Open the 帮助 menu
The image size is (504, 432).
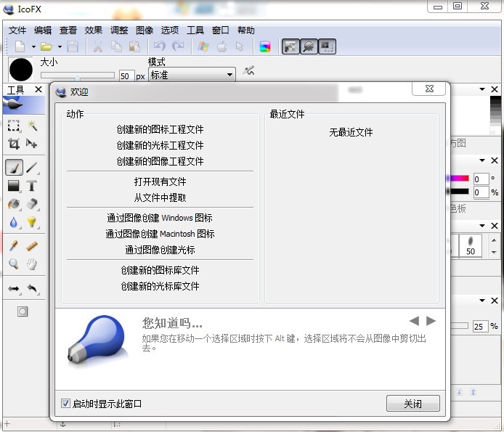pos(246,30)
